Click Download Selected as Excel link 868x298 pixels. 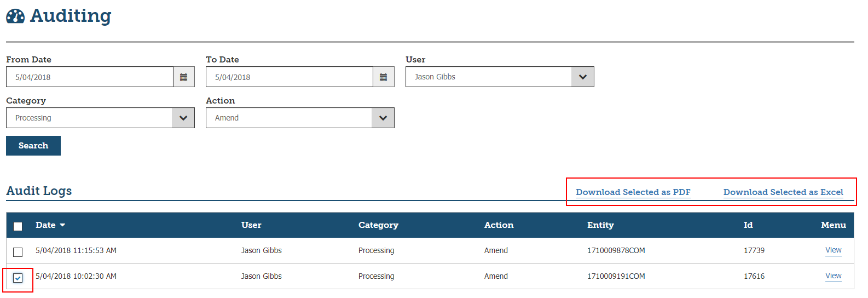tap(783, 192)
